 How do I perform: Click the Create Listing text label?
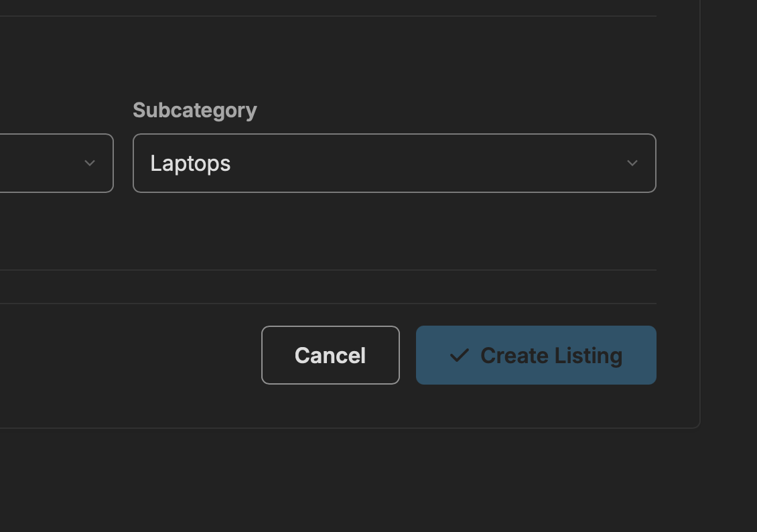tap(551, 355)
